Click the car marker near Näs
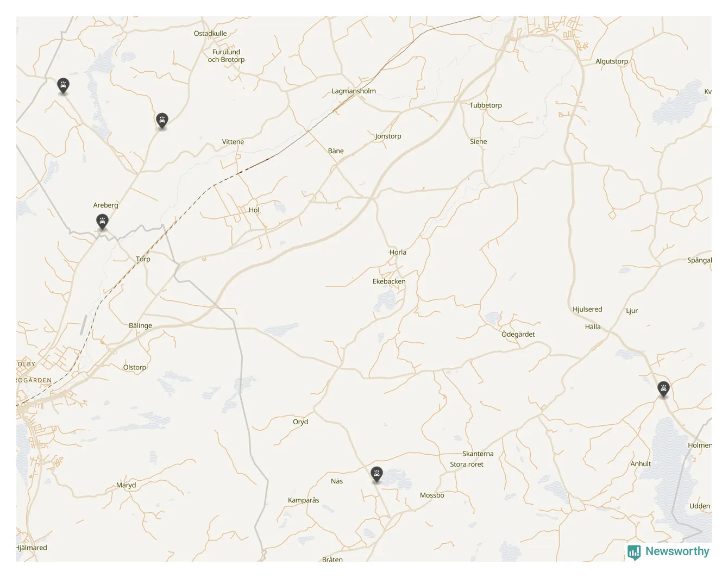This screenshot has height=578, width=728. click(376, 474)
